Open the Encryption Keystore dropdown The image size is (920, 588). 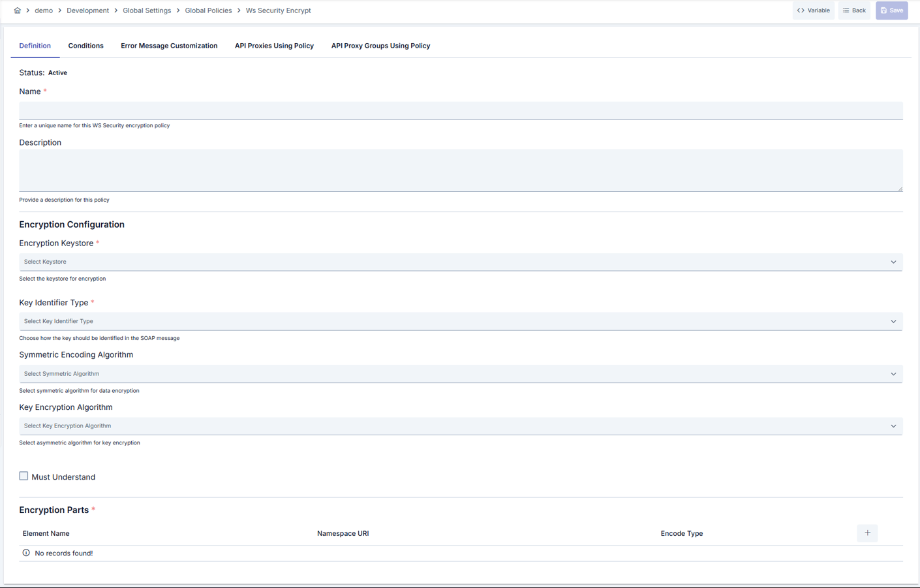[461, 262]
